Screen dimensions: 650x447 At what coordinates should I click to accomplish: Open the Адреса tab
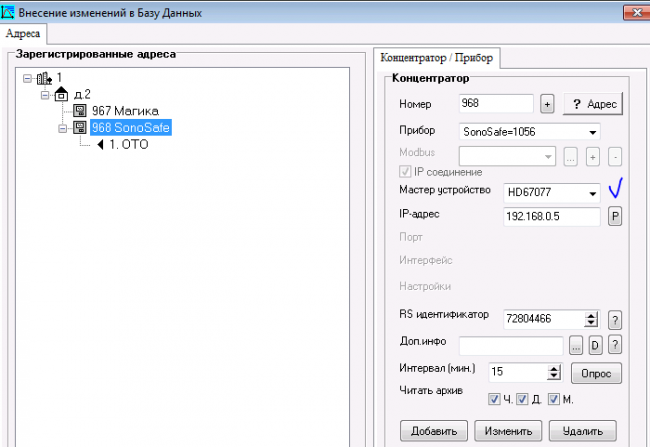coord(22,33)
